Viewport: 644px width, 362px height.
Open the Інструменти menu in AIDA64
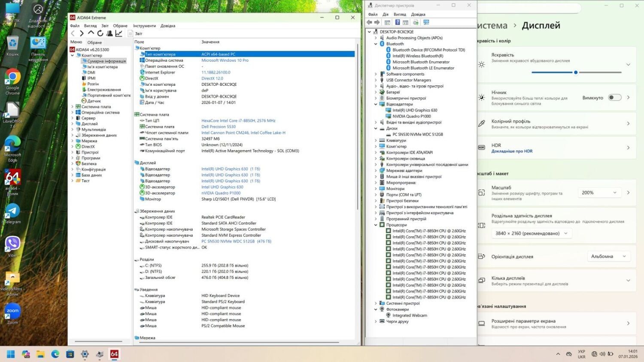click(x=144, y=26)
